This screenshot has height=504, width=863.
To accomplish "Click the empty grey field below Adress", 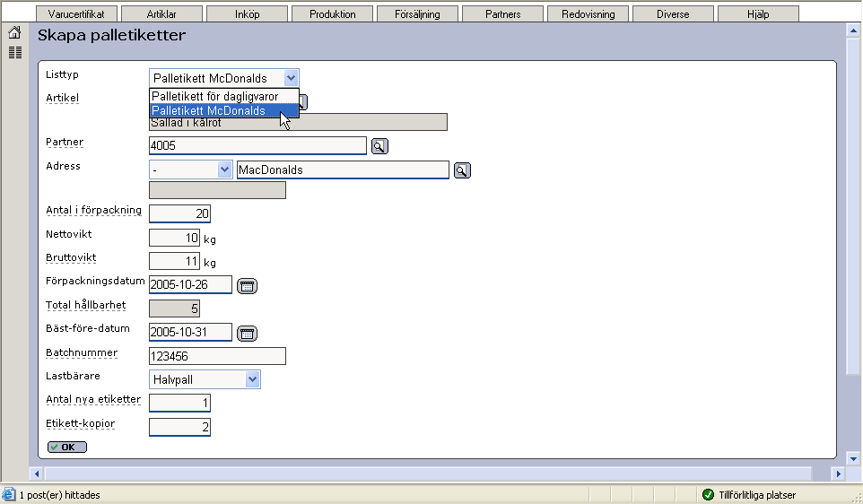I will (x=217, y=190).
